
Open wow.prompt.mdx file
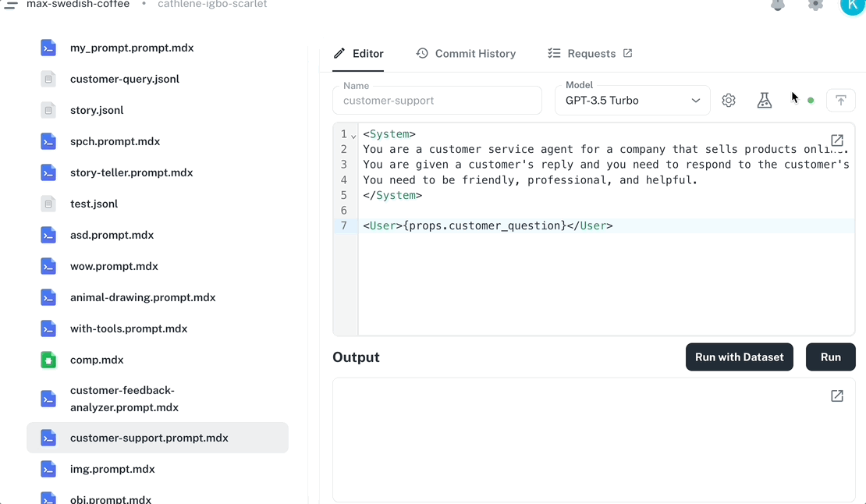click(x=115, y=266)
